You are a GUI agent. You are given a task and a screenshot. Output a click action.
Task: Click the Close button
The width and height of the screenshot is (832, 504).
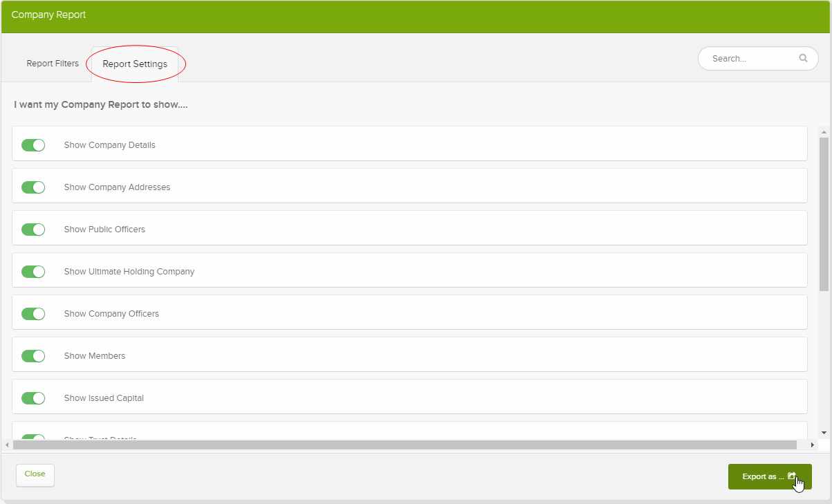(35, 475)
